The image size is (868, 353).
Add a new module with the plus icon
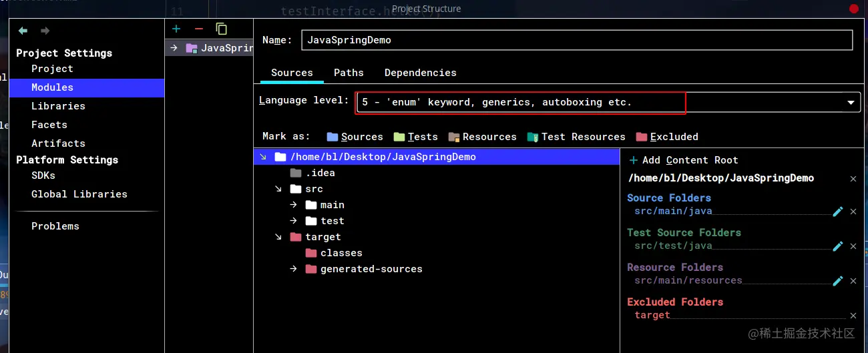click(176, 29)
